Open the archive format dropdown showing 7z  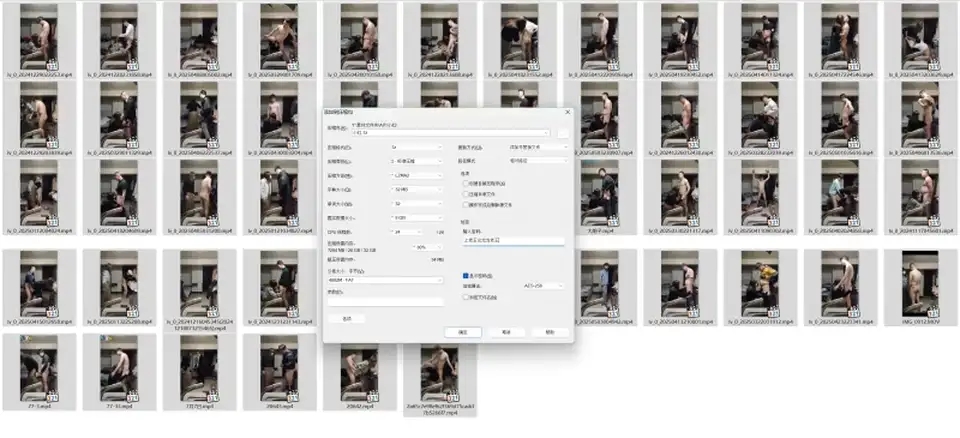click(x=415, y=146)
